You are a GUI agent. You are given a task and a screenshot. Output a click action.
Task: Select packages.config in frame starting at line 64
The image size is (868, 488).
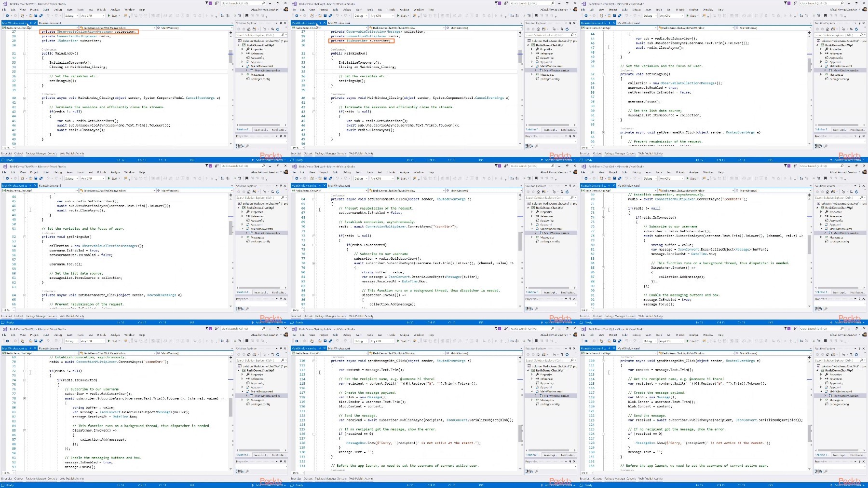(550, 241)
